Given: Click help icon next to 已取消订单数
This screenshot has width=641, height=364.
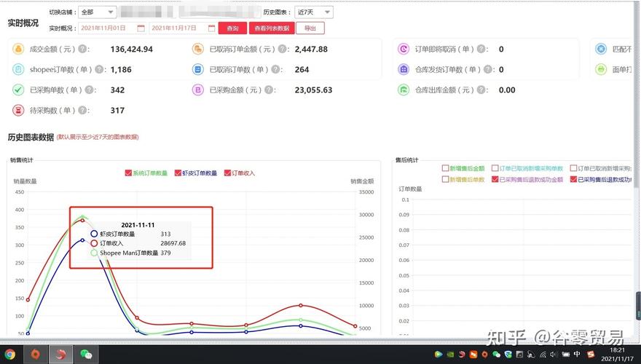Looking at the screenshot, I should tap(275, 69).
